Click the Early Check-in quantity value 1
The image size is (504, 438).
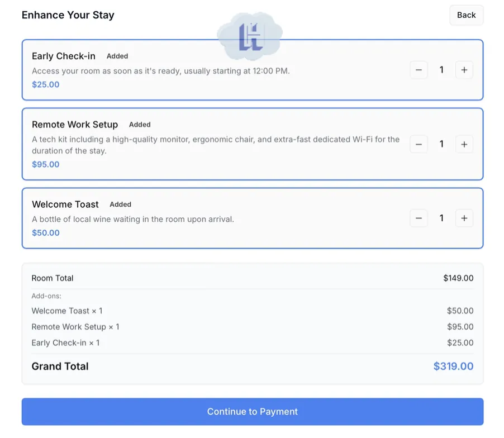click(441, 70)
